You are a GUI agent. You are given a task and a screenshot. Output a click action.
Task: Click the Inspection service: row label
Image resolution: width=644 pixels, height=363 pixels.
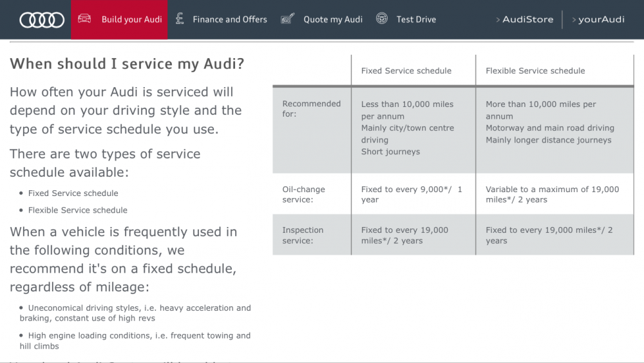303,235
